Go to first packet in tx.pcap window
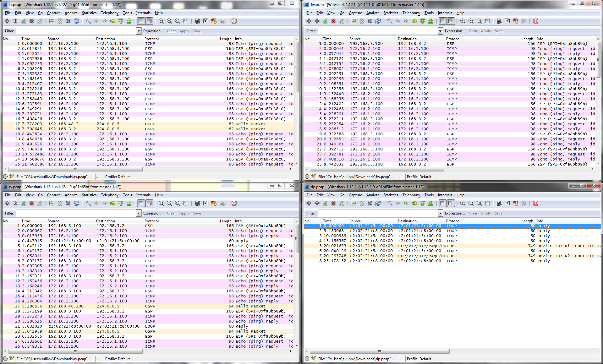603x364 pixels. [121, 21]
